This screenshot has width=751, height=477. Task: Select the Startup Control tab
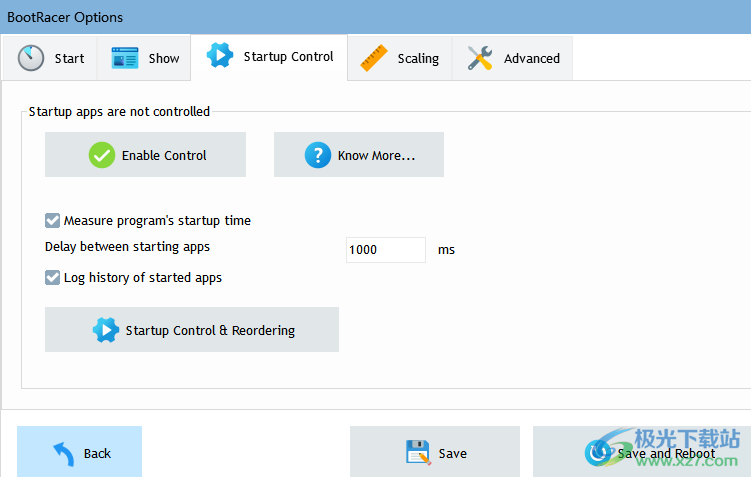269,57
